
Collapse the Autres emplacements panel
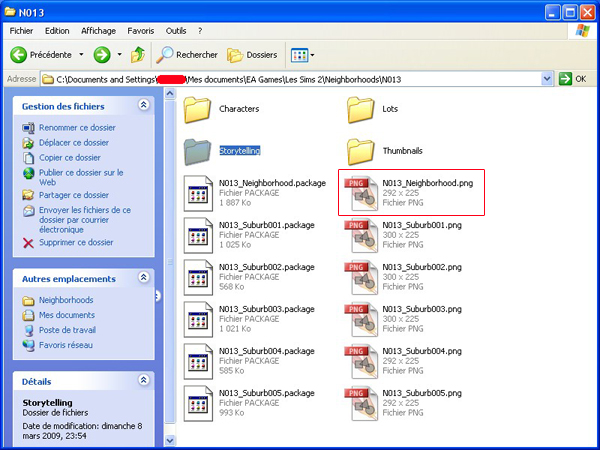143,277
